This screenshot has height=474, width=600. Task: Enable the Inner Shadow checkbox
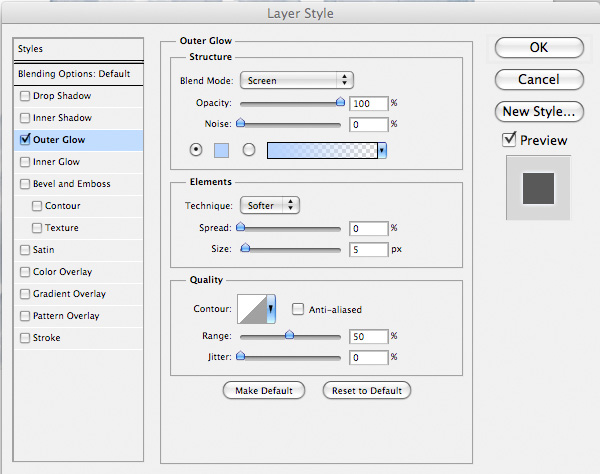click(x=25, y=118)
